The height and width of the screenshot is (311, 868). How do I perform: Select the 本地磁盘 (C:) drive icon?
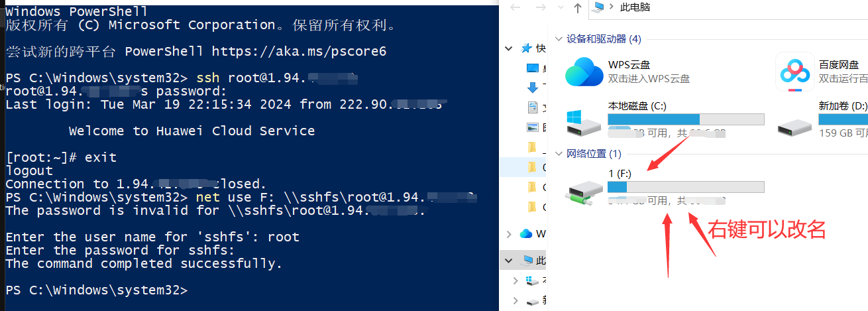584,123
